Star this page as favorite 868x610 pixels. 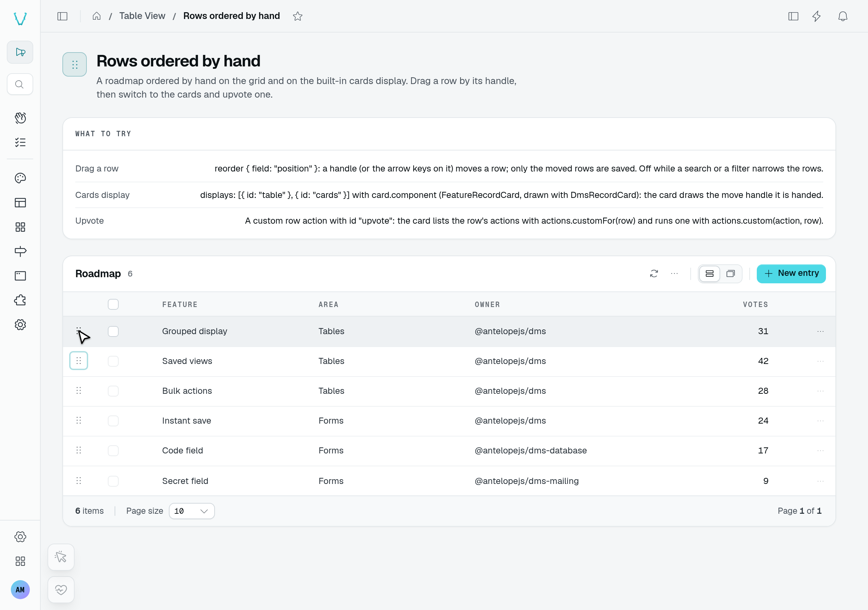coord(297,16)
